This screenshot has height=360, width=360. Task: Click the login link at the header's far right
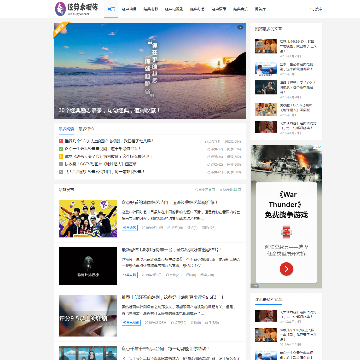(x=317, y=9)
